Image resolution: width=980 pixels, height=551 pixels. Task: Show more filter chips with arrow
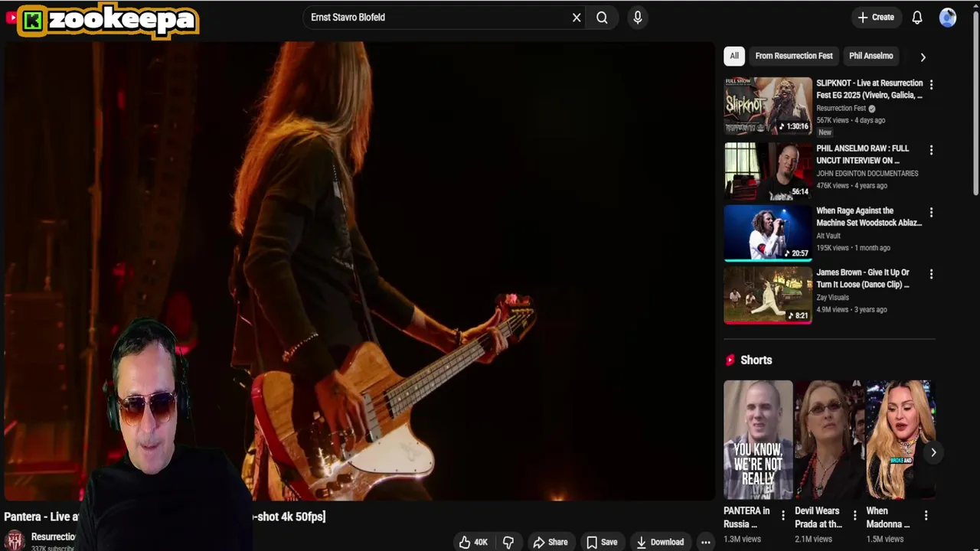pyautogui.click(x=923, y=57)
